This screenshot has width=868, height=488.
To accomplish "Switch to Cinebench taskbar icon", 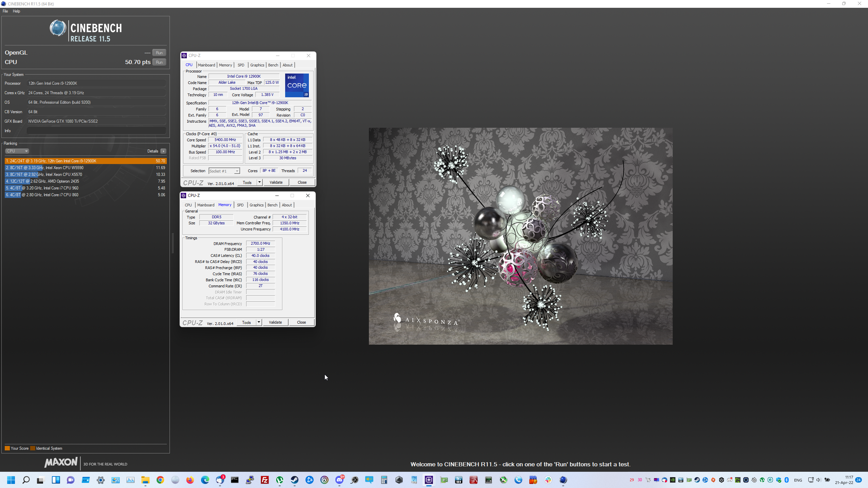I will click(563, 480).
